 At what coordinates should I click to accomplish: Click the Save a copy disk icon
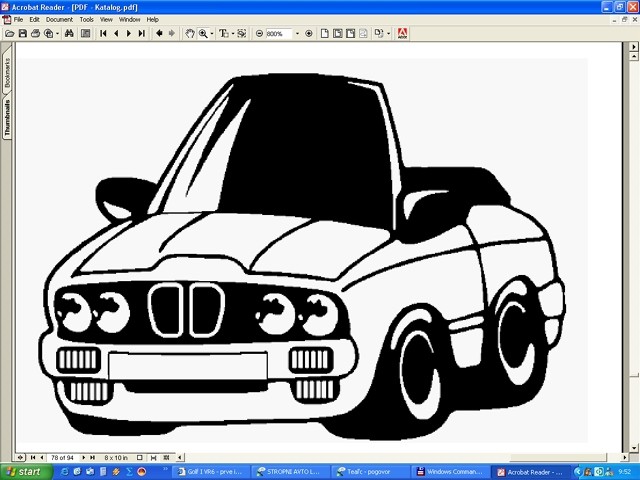click(x=23, y=33)
